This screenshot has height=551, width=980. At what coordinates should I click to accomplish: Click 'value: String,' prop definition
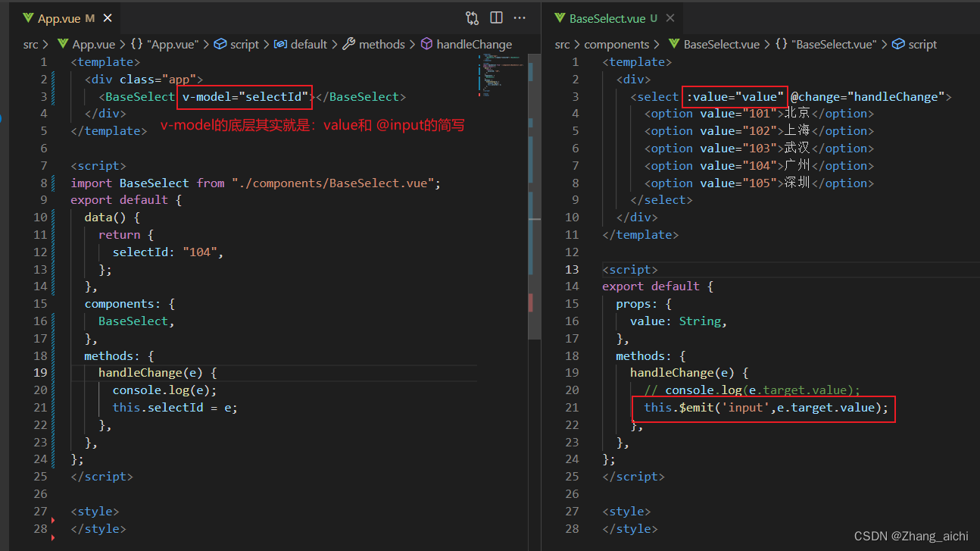tap(679, 321)
